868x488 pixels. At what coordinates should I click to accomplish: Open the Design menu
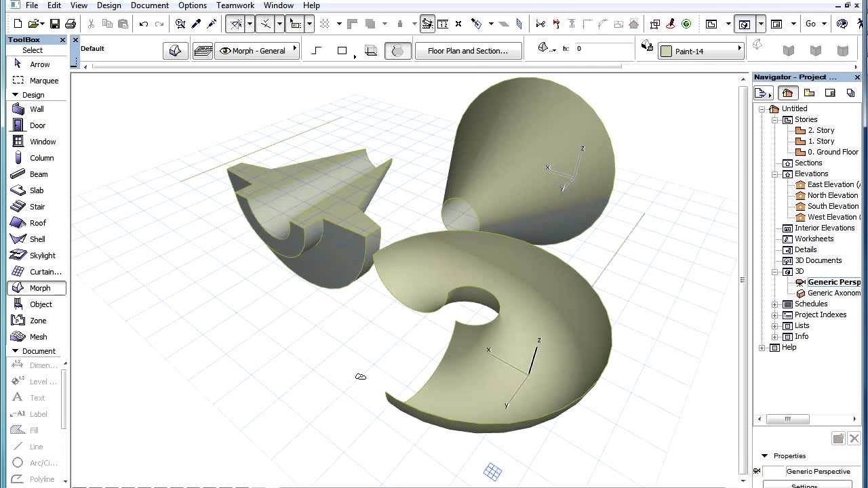tap(108, 5)
